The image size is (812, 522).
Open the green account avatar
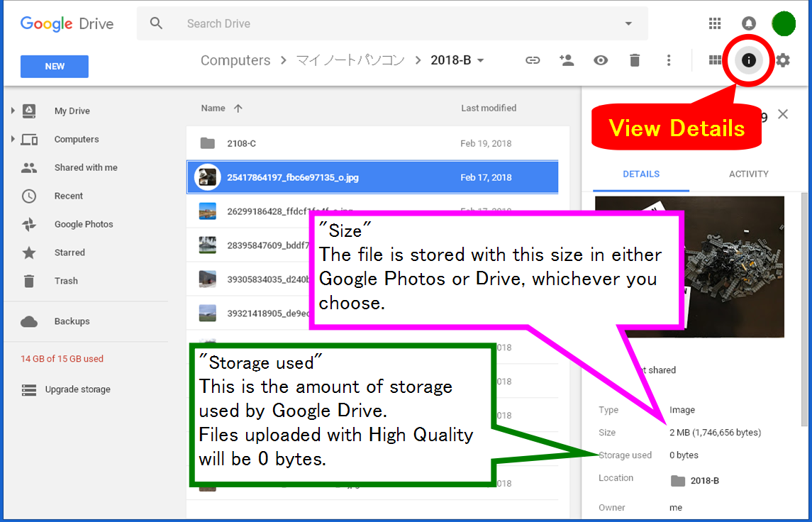tap(784, 23)
